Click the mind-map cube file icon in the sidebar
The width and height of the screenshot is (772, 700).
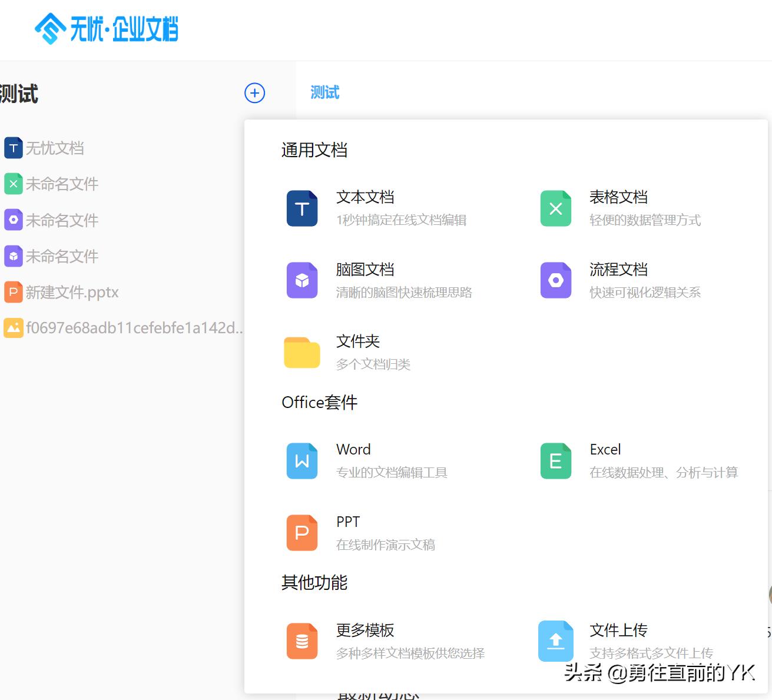(14, 256)
